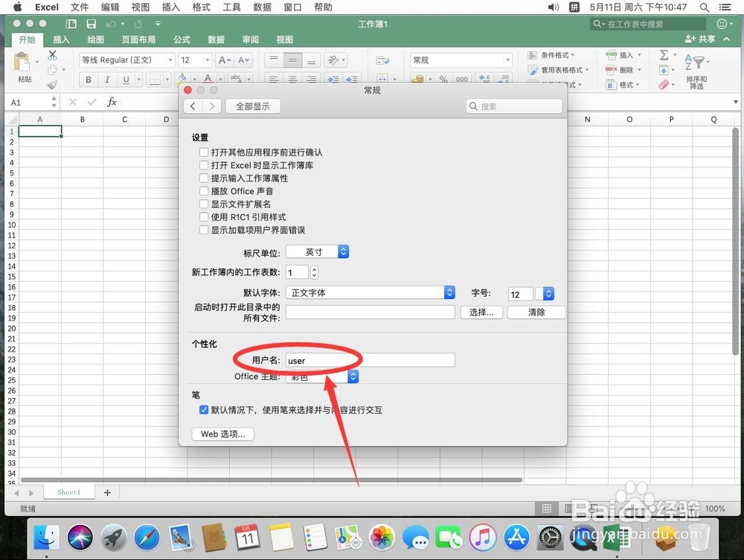Open System Preferences gear in Dock

click(551, 538)
